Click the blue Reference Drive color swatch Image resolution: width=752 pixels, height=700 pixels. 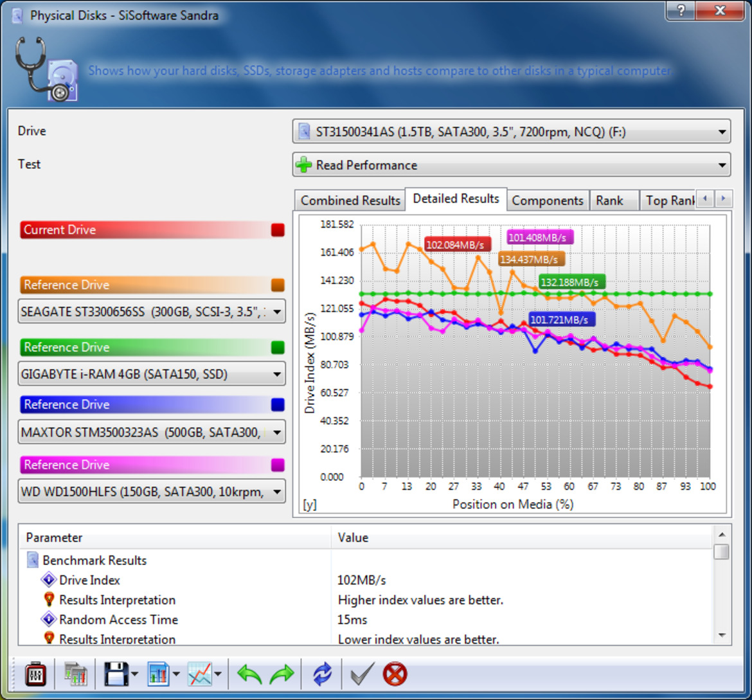click(x=278, y=404)
